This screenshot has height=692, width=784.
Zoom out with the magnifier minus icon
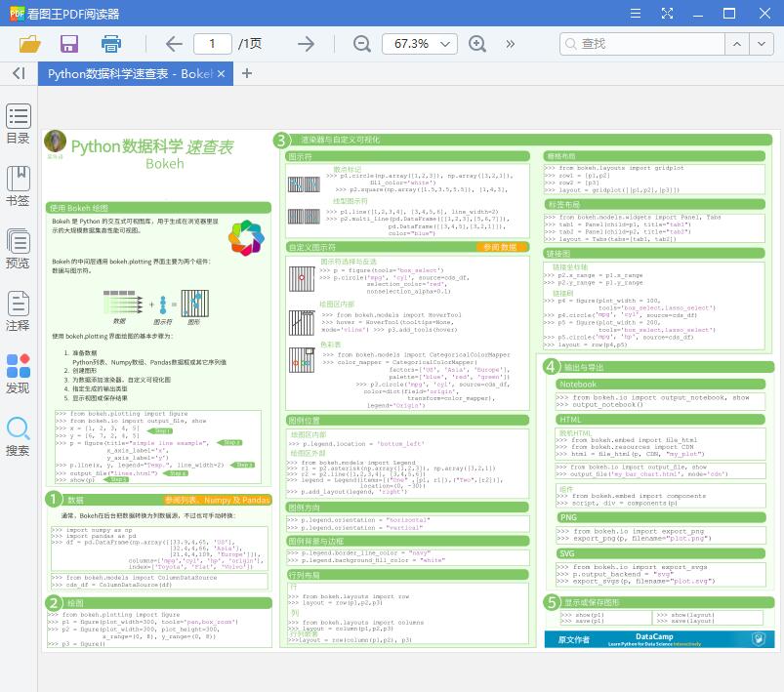(x=361, y=44)
